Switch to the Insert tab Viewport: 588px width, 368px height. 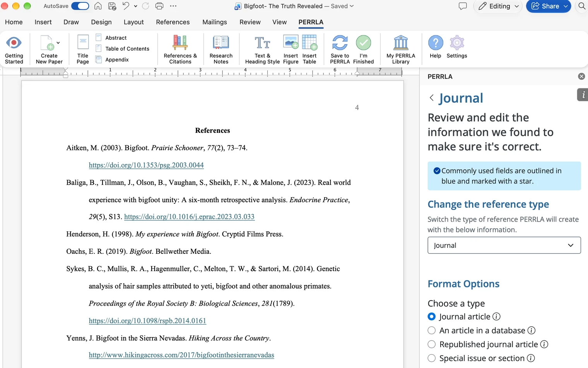(x=43, y=22)
